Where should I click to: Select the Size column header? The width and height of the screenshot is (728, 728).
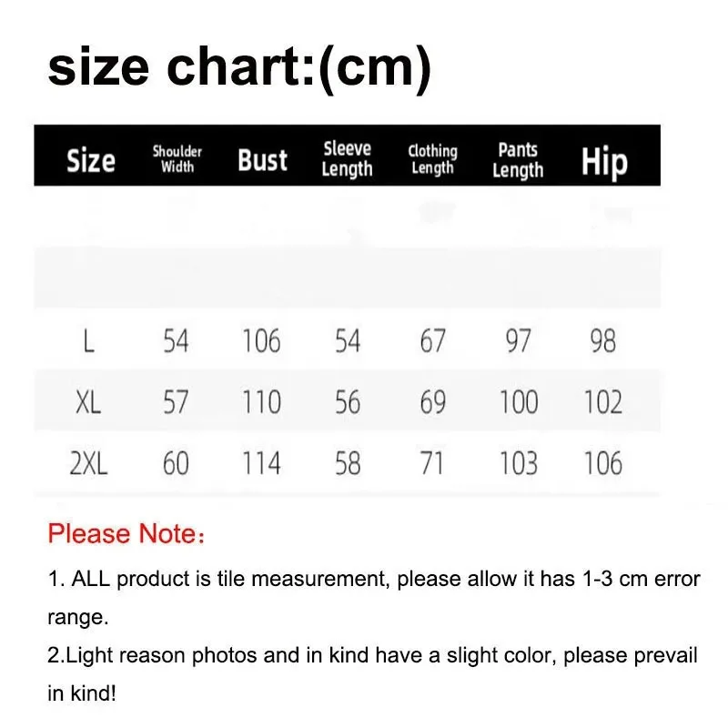click(x=91, y=161)
